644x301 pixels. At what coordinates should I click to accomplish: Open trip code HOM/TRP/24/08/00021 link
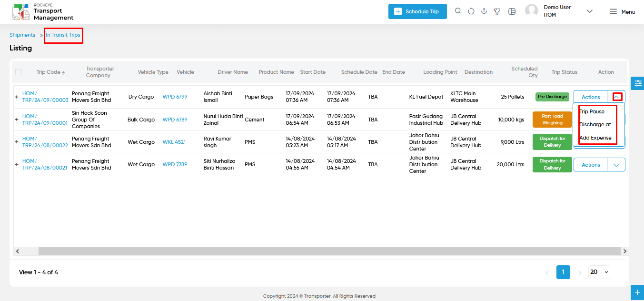point(45,164)
